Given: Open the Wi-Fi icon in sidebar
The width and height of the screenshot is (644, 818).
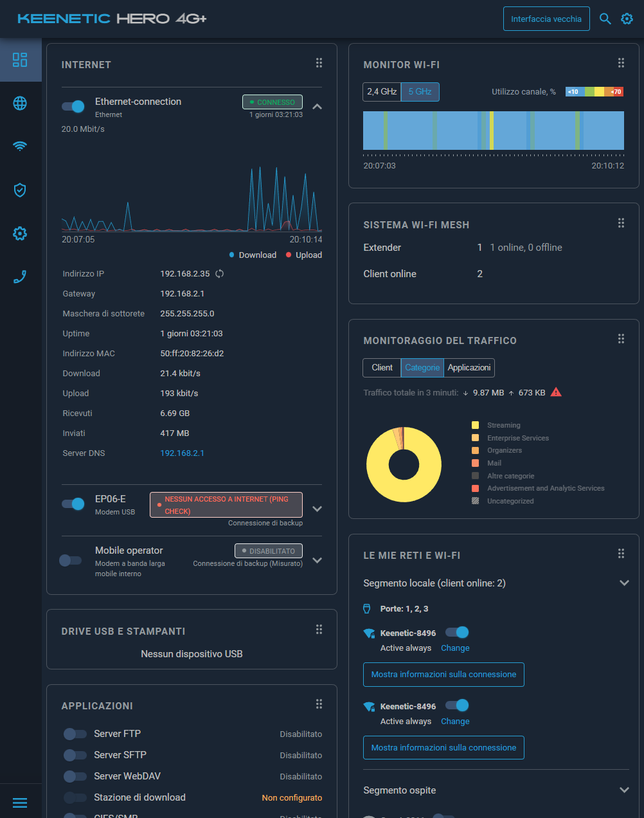Looking at the screenshot, I should (x=20, y=146).
